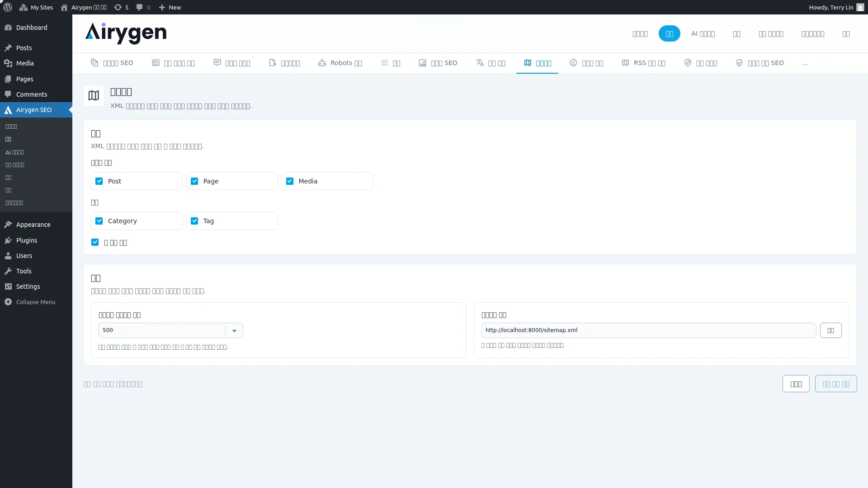868x488 pixels.
Task: Click the wrench Tools icon
Action: 8,271
